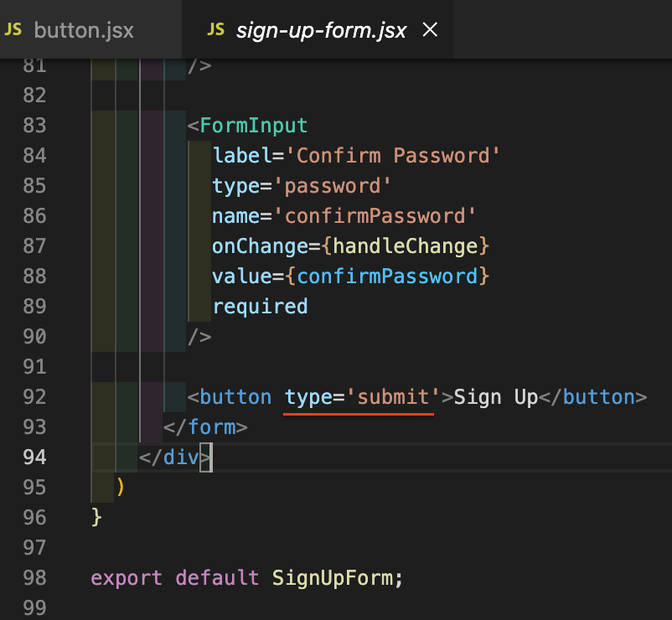Click the 'submit' string on line 92
The image size is (672, 620).
tap(393, 397)
